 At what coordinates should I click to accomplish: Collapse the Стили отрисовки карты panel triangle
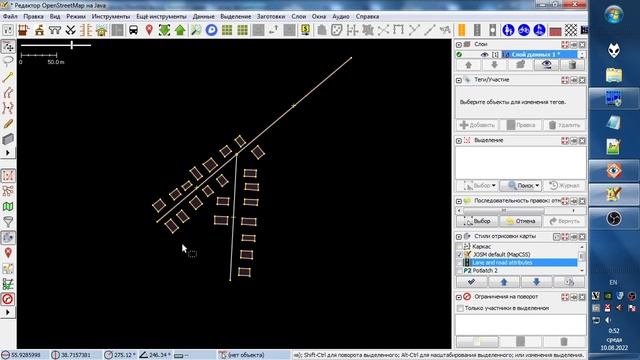click(459, 237)
